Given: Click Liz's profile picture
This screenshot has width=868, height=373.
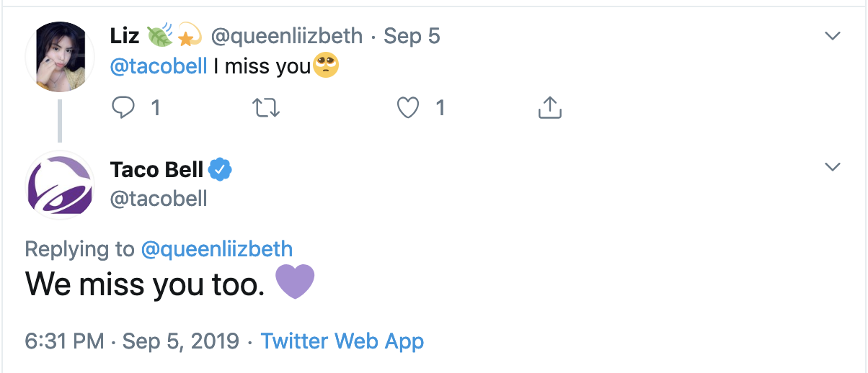Looking at the screenshot, I should point(61,56).
